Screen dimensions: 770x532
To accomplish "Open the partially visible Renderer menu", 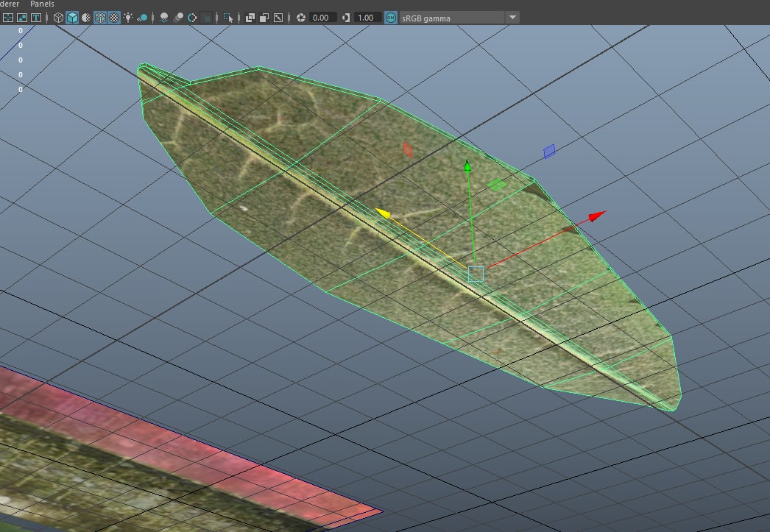I will click(10, 4).
